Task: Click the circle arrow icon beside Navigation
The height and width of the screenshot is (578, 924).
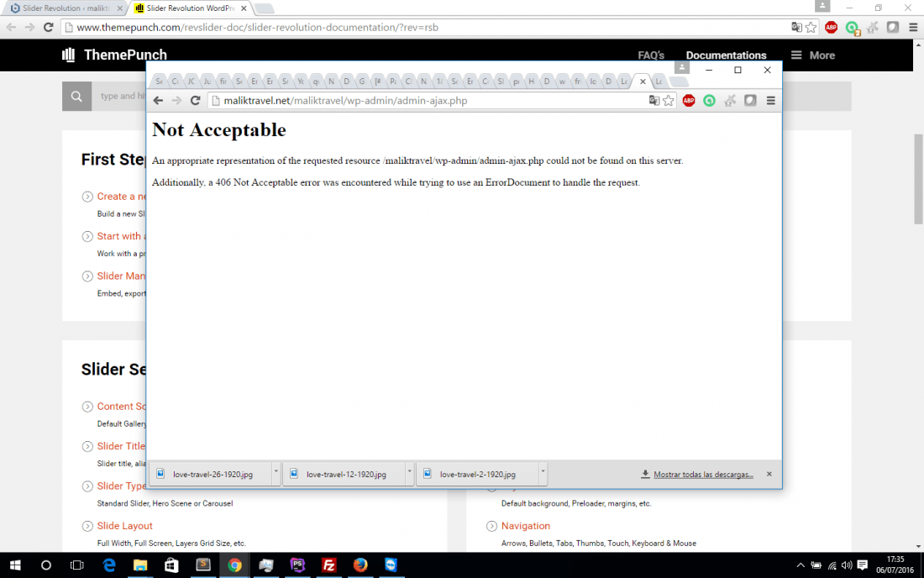Action: [491, 526]
